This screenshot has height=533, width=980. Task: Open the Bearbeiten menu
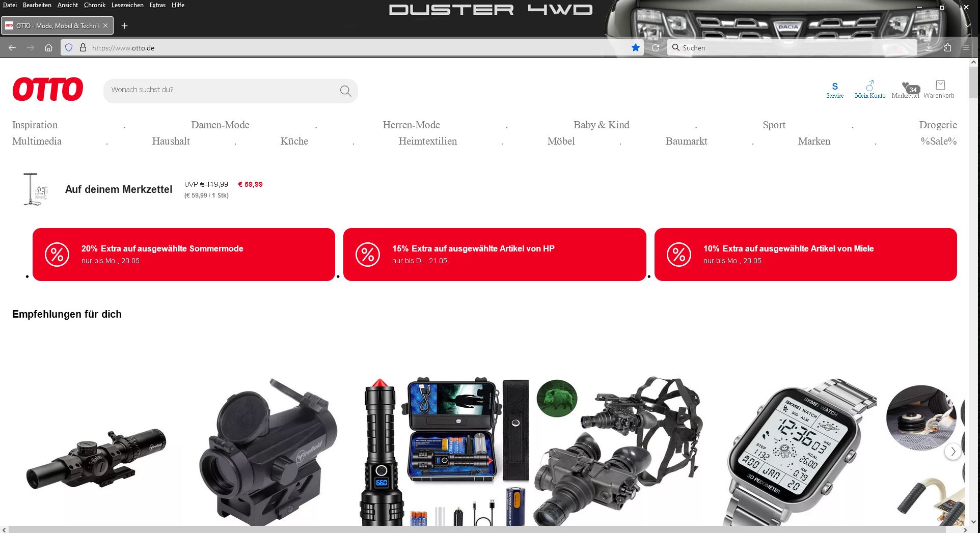37,5
